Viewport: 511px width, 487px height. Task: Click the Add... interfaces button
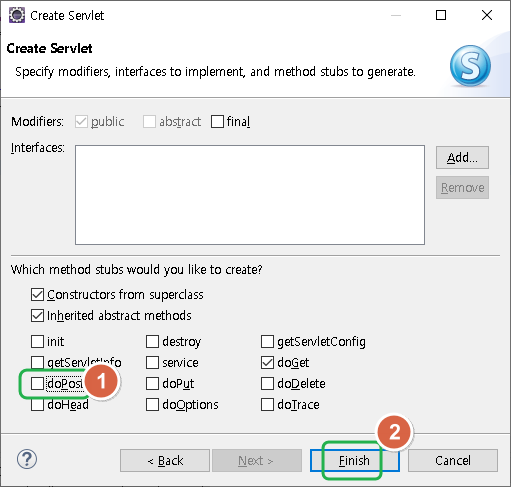[x=462, y=157]
